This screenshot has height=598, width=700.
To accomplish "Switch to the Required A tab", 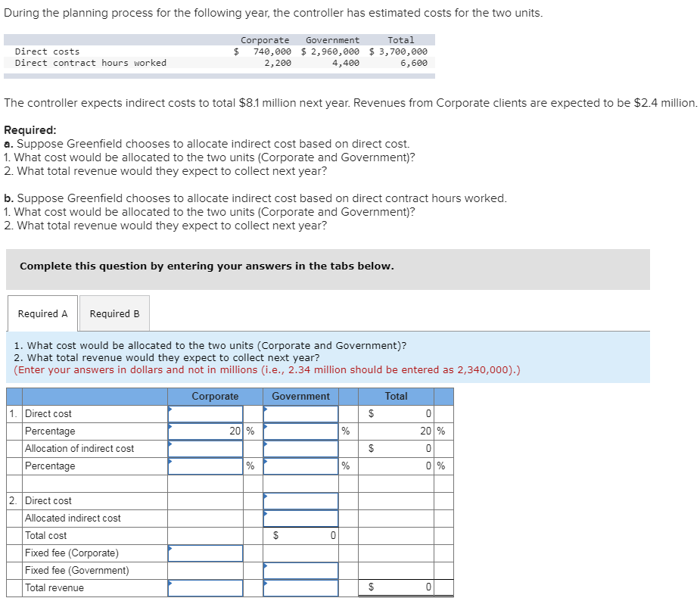I will 42,313.
